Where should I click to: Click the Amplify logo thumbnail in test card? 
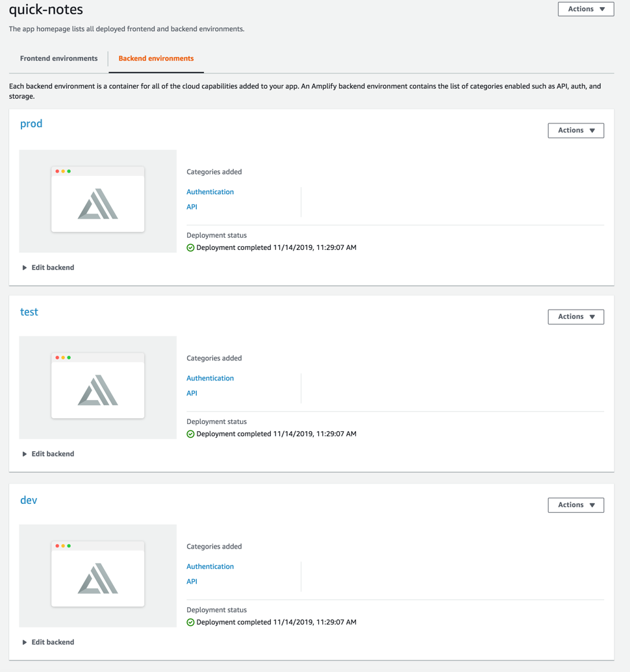point(97,388)
